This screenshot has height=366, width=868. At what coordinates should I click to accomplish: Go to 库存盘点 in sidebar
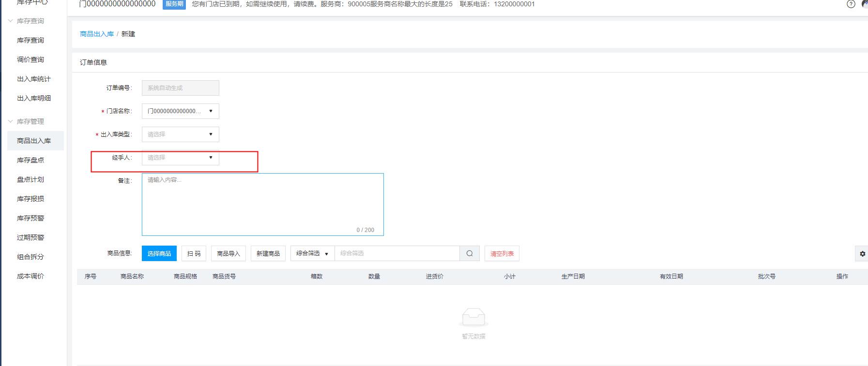click(30, 160)
